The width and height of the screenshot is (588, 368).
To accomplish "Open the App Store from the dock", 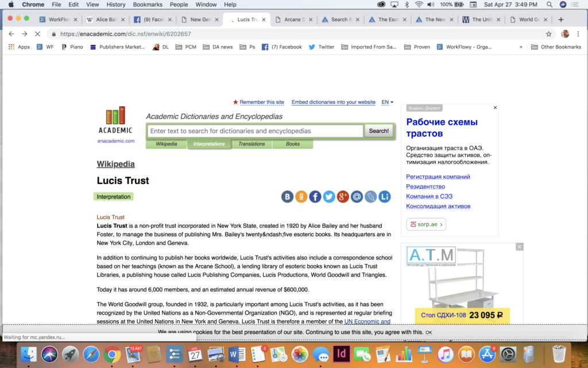I will (x=487, y=354).
